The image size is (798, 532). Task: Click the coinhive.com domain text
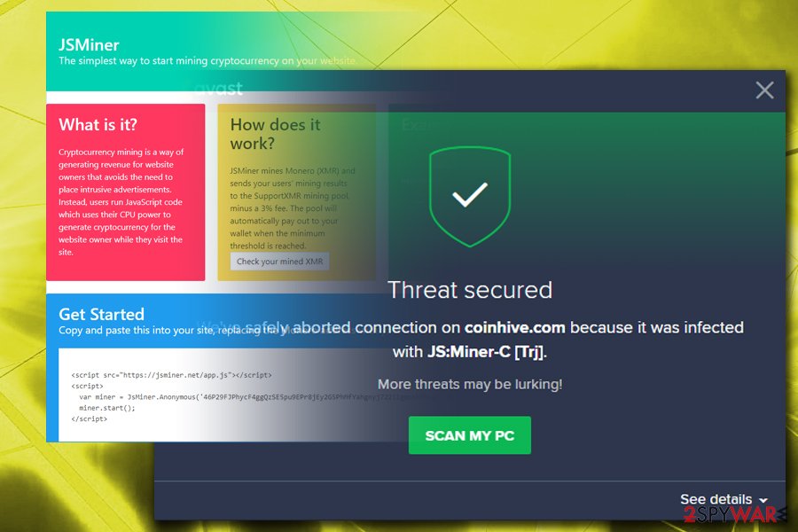514,327
